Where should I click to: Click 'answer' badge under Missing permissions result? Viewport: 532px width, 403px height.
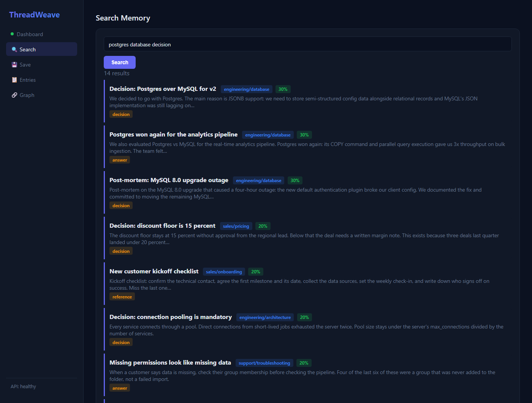[x=120, y=388]
